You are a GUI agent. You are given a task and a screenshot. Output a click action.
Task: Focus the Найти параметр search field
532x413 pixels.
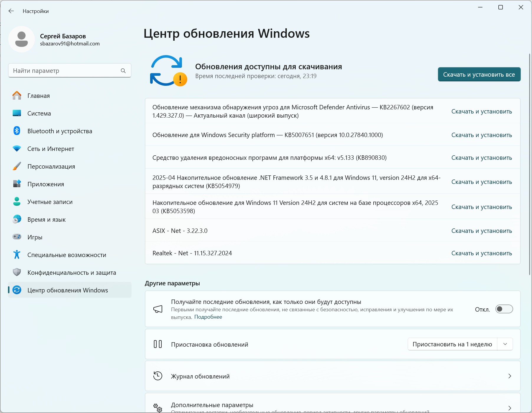coord(65,71)
